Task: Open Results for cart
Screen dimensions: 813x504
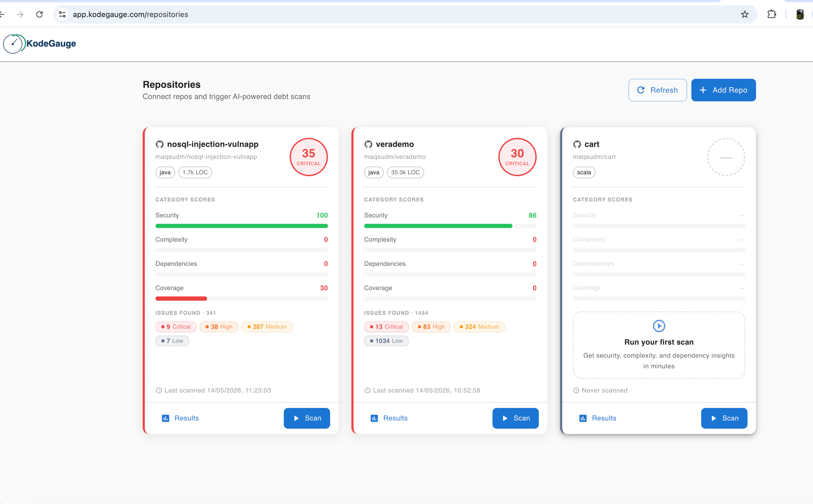Action: click(598, 418)
